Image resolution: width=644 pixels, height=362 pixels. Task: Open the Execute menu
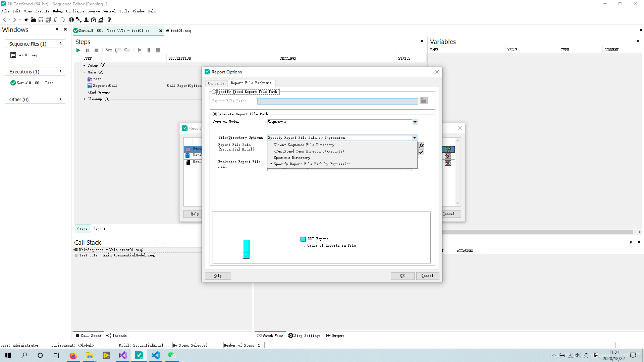pos(42,11)
